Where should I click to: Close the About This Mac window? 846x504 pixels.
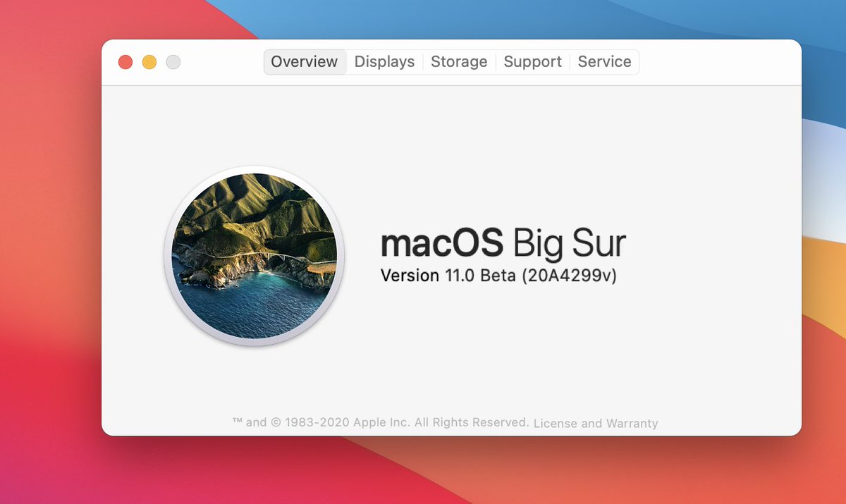click(125, 62)
